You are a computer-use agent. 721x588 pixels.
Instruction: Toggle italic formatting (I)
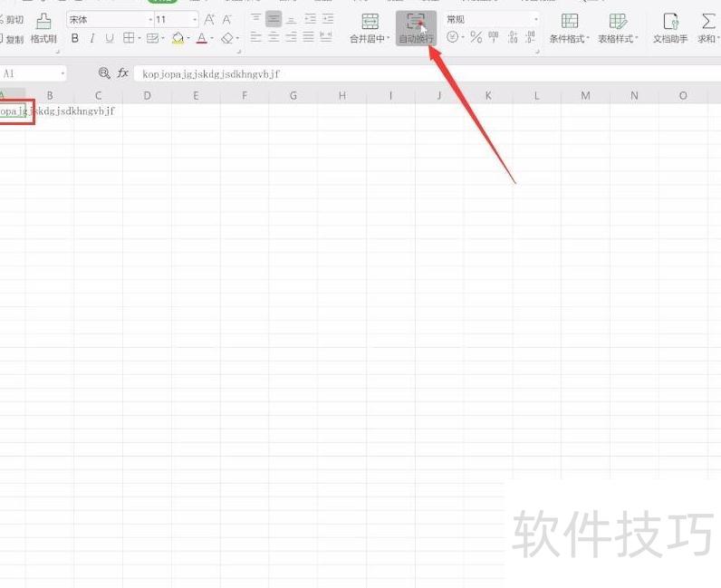point(92,38)
